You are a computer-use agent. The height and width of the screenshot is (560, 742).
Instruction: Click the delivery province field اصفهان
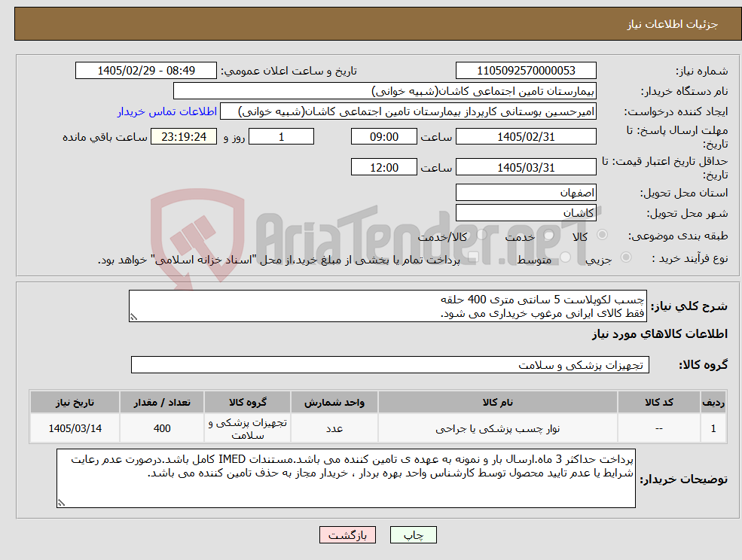point(526,193)
